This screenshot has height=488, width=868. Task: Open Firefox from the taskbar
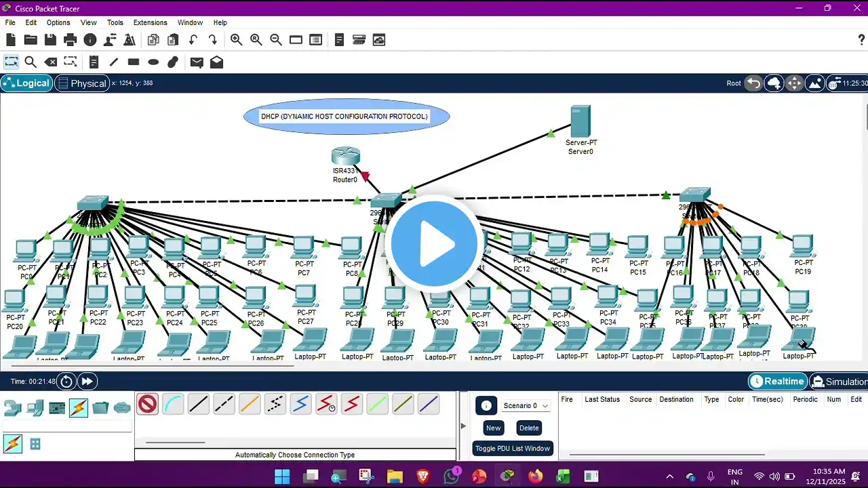click(535, 476)
